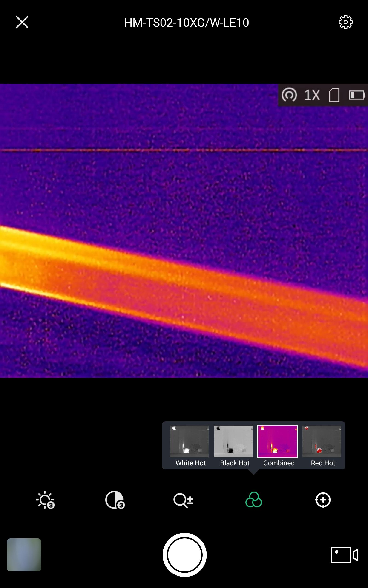Tap the White Hot label
368x588 pixels.
[191, 463]
